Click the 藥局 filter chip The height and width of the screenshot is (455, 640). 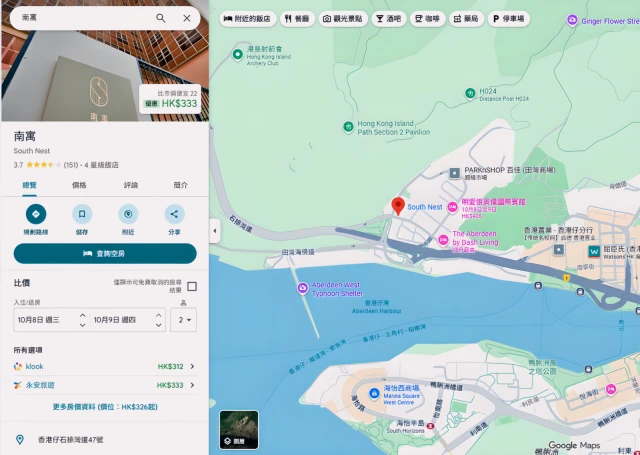point(466,19)
